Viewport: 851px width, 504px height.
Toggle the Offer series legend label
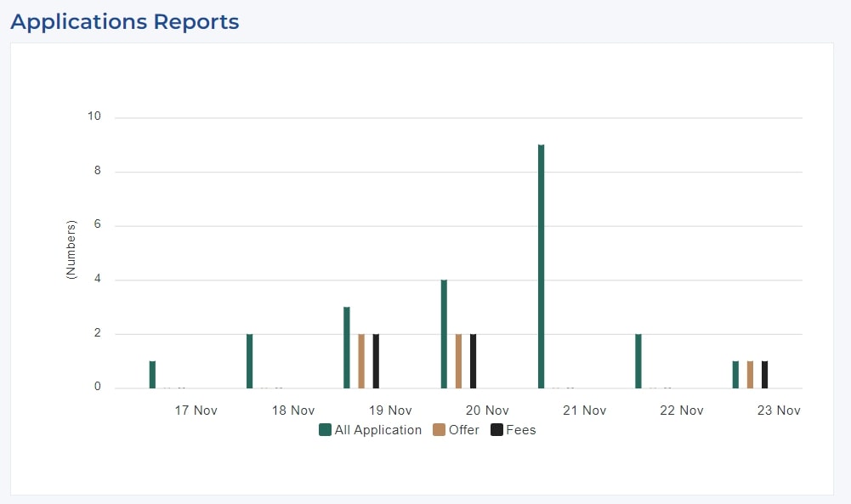click(464, 430)
